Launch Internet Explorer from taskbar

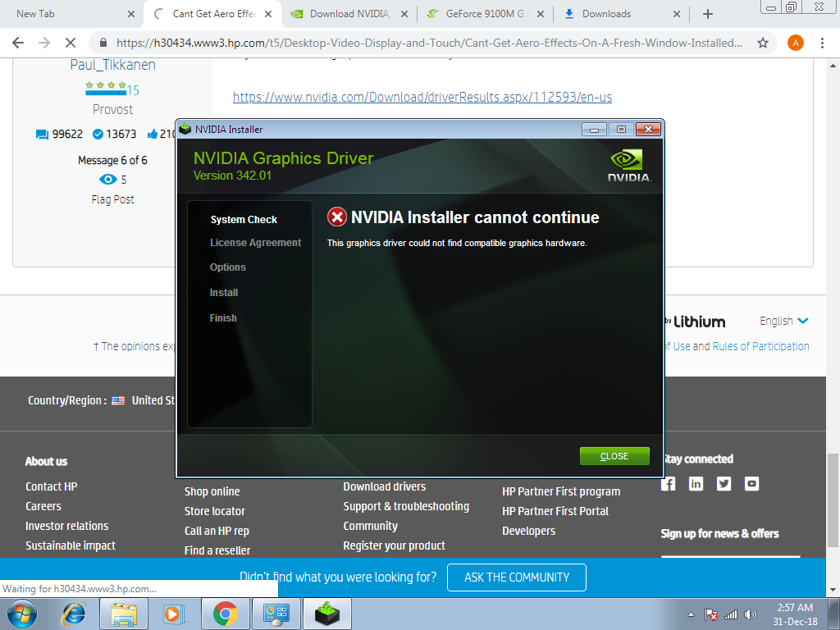coord(73,614)
